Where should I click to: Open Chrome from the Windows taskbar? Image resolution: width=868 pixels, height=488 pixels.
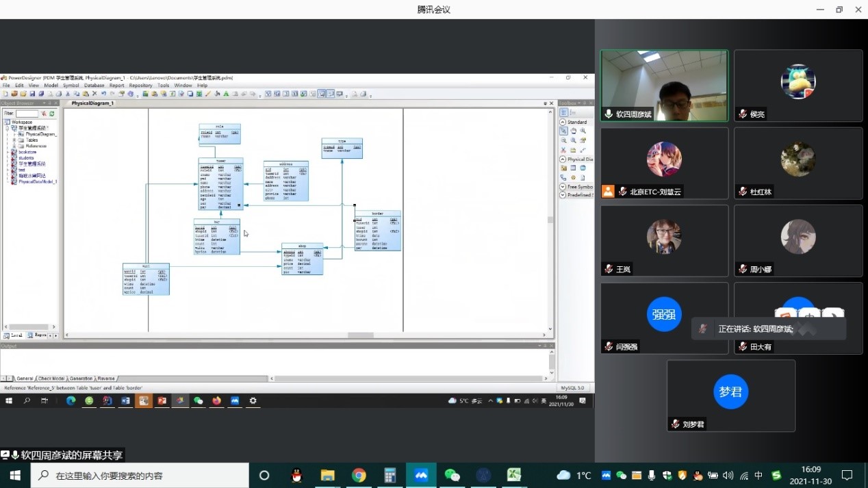coord(359,475)
